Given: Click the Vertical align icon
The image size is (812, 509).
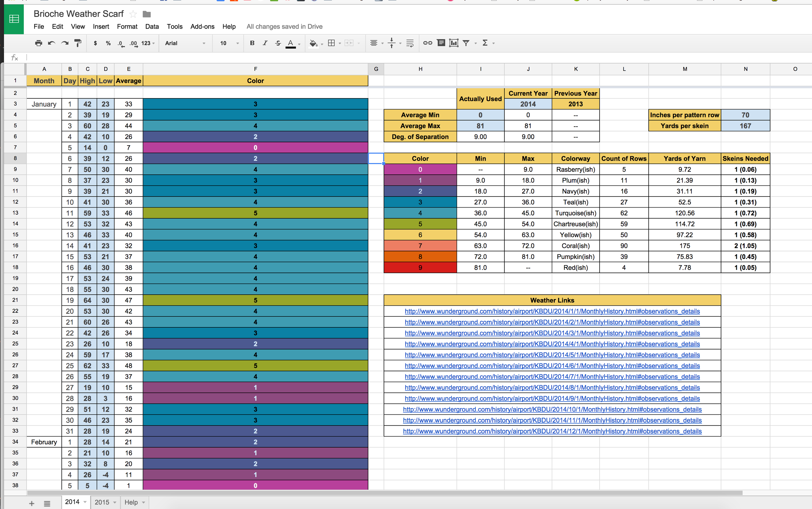Looking at the screenshot, I should coord(391,43).
